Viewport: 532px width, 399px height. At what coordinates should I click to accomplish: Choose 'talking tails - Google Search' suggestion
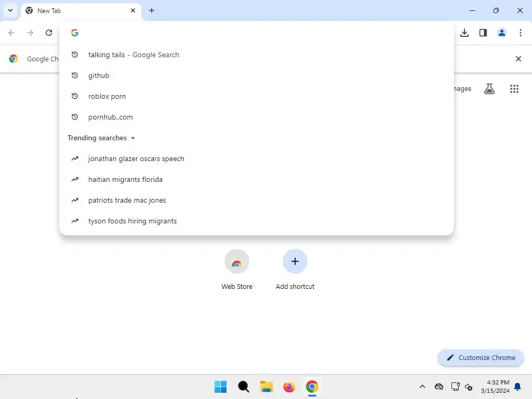(257, 55)
